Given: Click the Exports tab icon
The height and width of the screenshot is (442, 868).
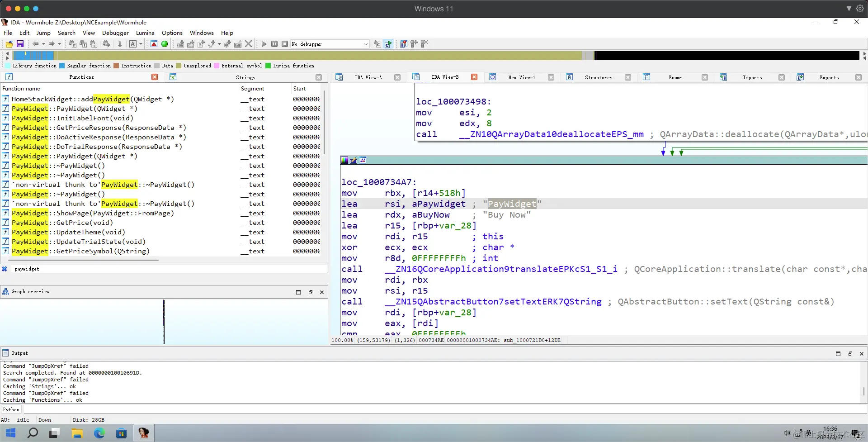Looking at the screenshot, I should pos(800,77).
